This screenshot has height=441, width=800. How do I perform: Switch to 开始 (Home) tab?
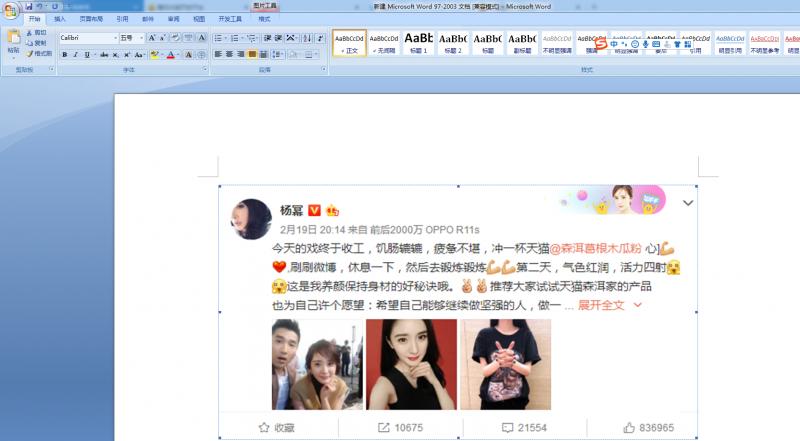coord(34,19)
